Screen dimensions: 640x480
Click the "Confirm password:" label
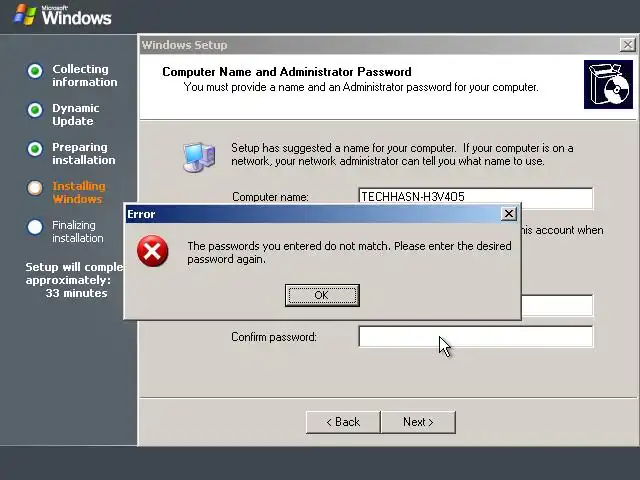274,337
